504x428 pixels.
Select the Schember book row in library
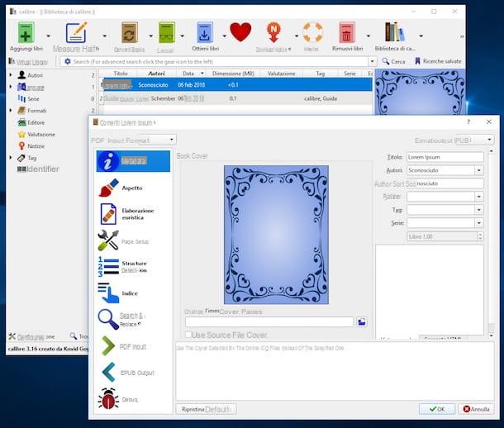click(235, 98)
